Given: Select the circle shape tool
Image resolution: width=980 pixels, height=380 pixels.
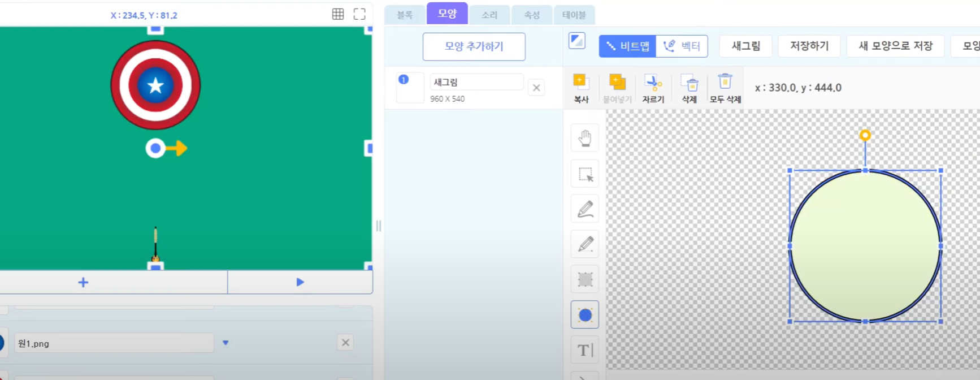Looking at the screenshot, I should 585,315.
